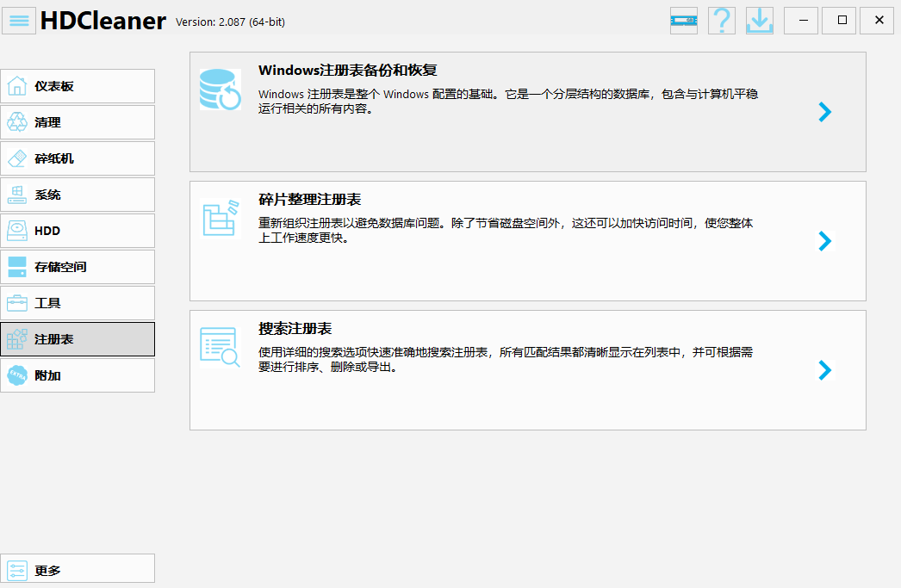Open HDD section

pos(78,231)
